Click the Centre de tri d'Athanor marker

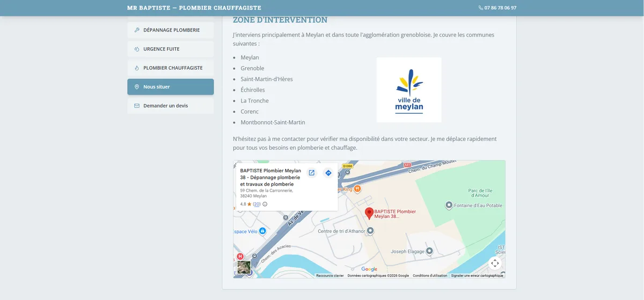point(370,231)
